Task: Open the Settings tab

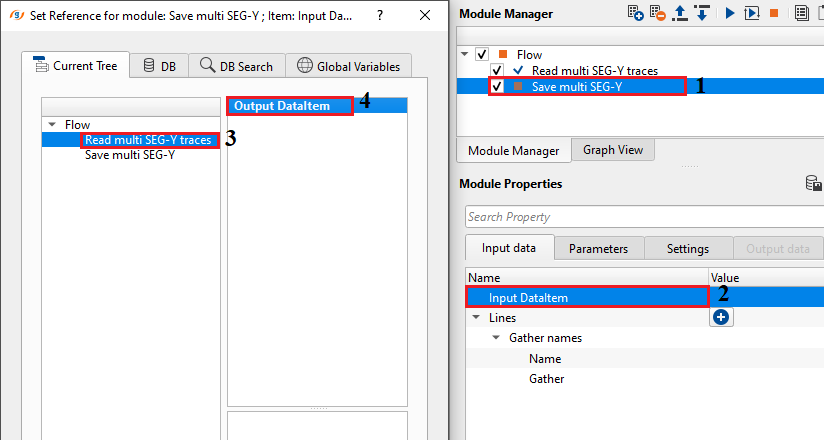Action: 687,249
